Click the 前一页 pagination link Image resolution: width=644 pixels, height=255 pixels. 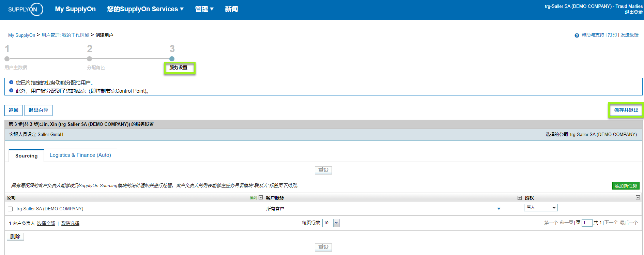tap(567, 223)
